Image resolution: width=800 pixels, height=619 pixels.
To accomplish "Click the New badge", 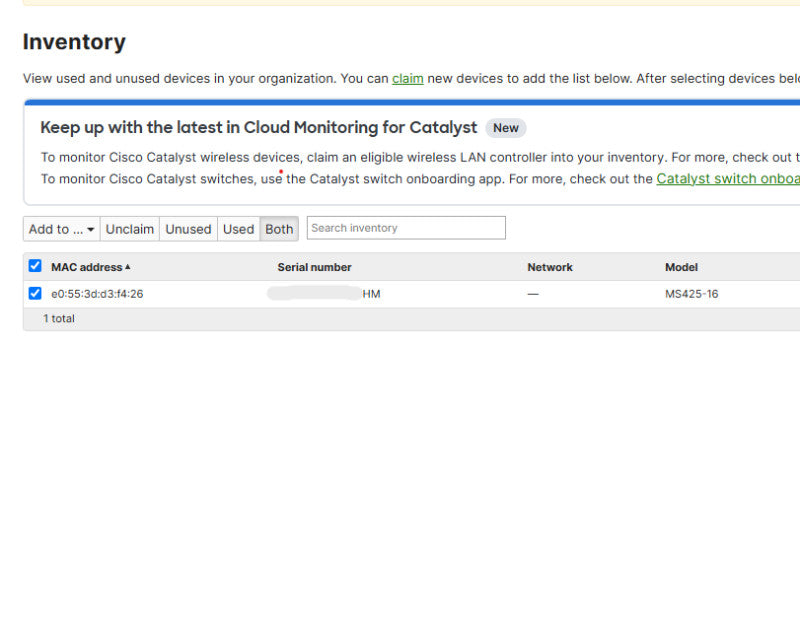I will click(x=506, y=128).
